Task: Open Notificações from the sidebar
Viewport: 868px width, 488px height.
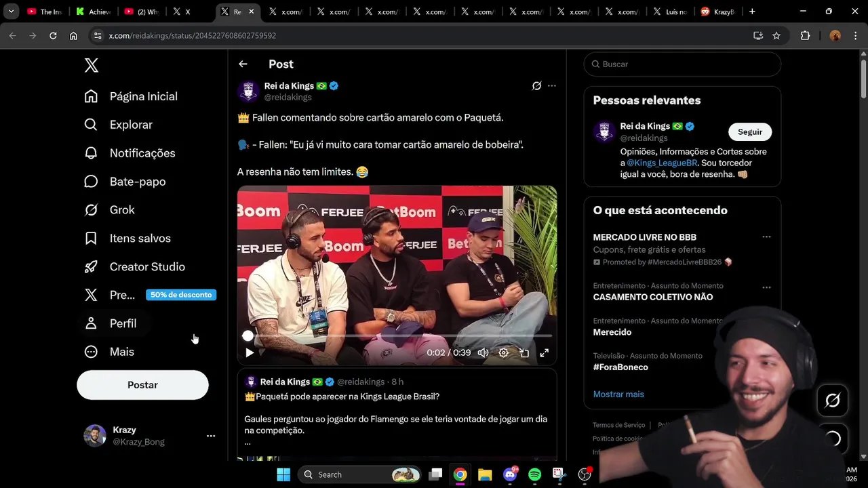Action: 130,153
